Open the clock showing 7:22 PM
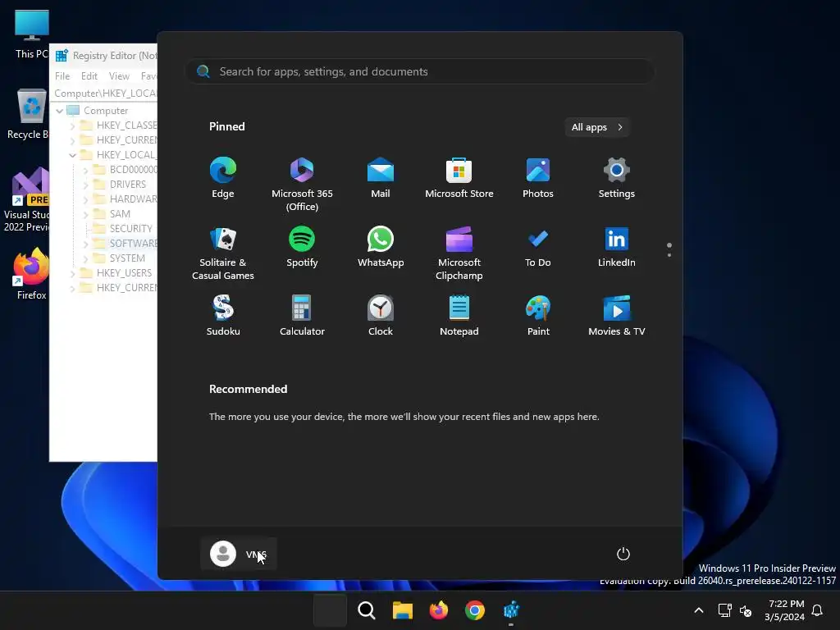This screenshot has width=840, height=630. [785, 610]
